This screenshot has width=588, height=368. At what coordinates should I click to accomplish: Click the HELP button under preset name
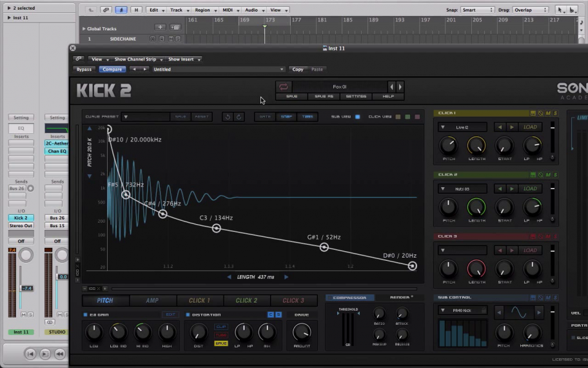coord(388,96)
